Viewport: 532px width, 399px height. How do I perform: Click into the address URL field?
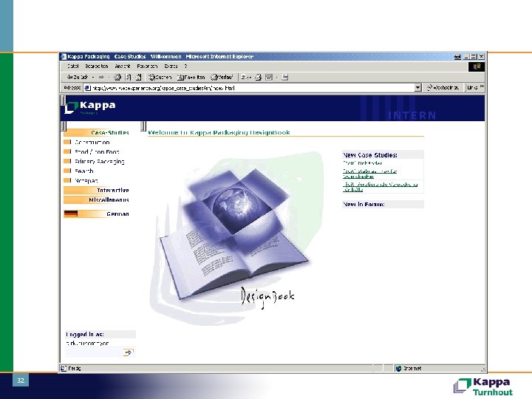coord(253,88)
